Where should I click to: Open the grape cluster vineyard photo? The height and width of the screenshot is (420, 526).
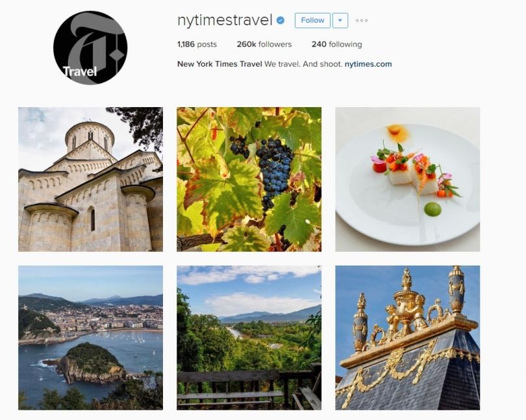click(249, 179)
